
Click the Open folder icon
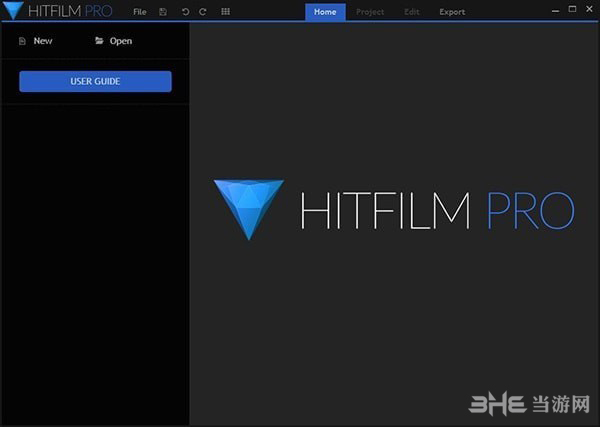point(99,41)
